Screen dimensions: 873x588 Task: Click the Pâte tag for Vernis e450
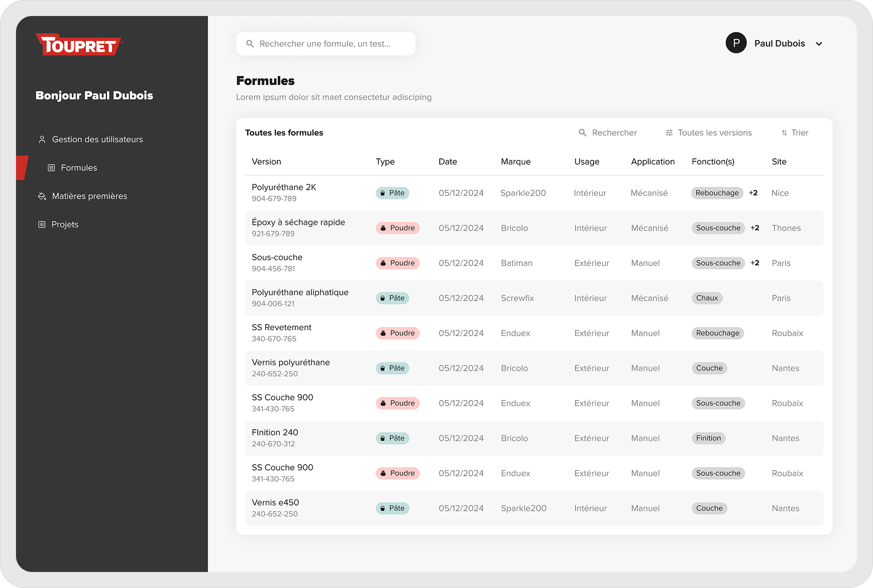tap(392, 508)
